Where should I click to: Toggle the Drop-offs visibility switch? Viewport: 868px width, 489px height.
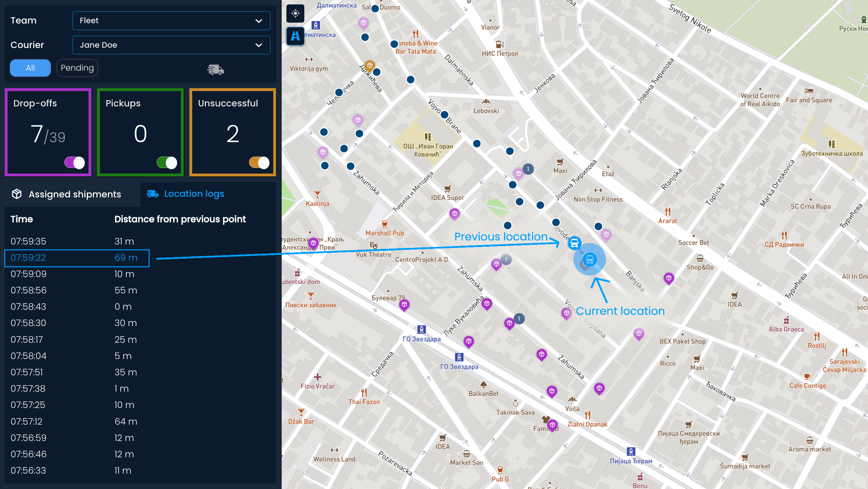[74, 163]
